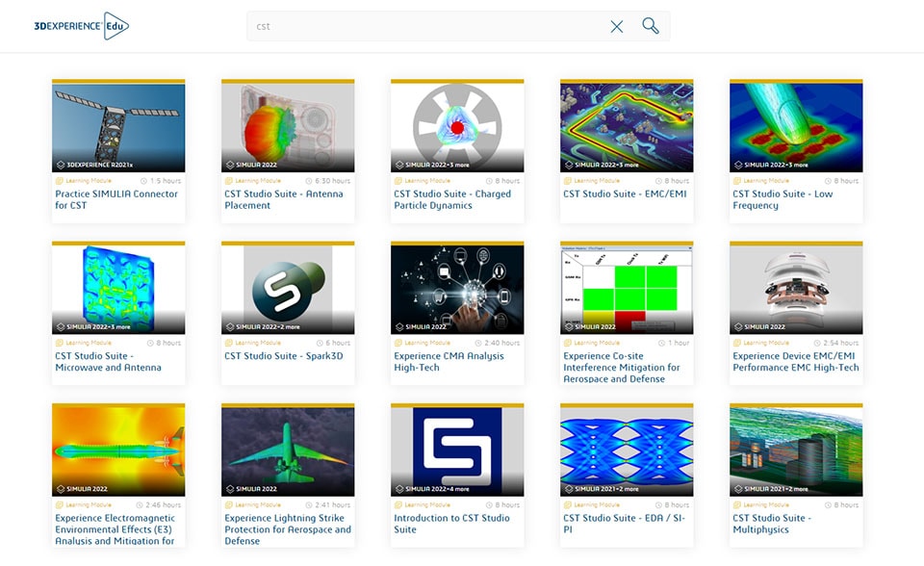Open Co-site Interference Mitigation course

pyautogui.click(x=622, y=367)
